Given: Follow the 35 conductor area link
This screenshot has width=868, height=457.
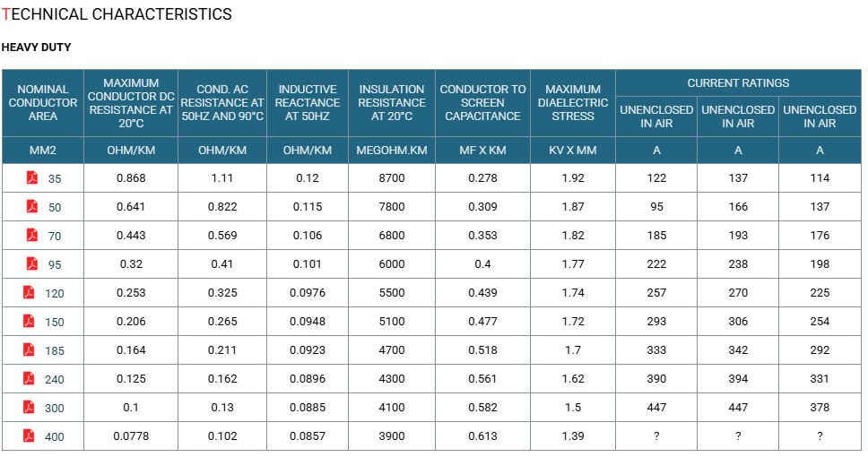Looking at the screenshot, I should pyautogui.click(x=54, y=178).
